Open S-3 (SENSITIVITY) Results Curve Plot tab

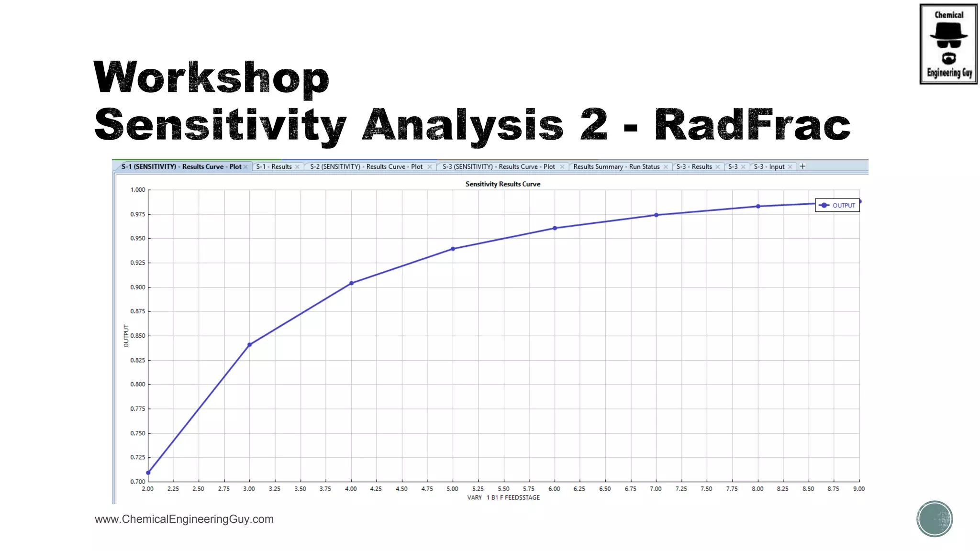499,167
